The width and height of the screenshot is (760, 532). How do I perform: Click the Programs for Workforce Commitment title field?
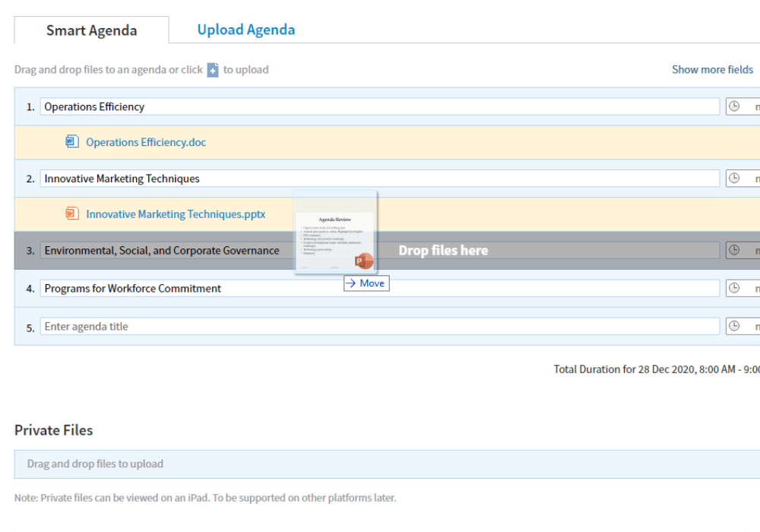(380, 288)
